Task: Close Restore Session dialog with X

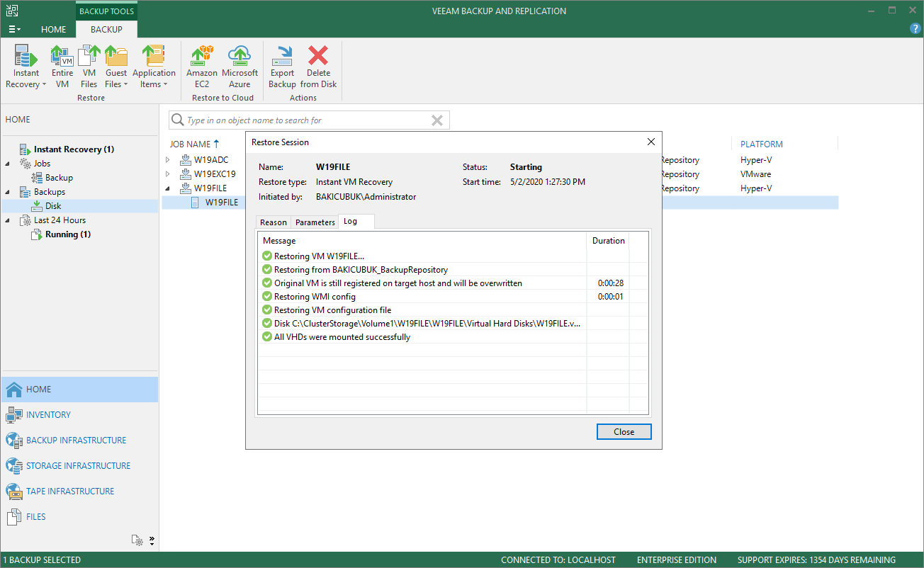Action: (651, 142)
